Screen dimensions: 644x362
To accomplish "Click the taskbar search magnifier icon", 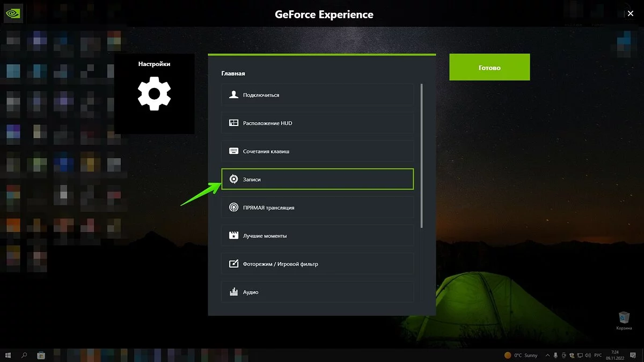I will [25, 355].
